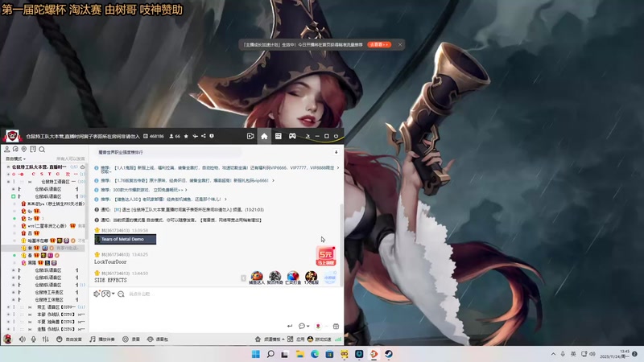Click the 游戏加速 game boost icon
The image size is (644, 362).
coord(310,339)
